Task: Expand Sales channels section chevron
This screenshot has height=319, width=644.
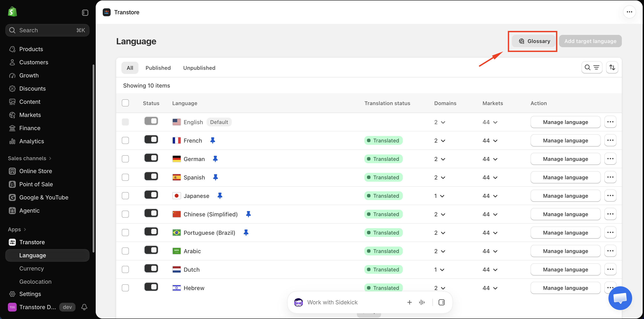Action: [x=50, y=158]
